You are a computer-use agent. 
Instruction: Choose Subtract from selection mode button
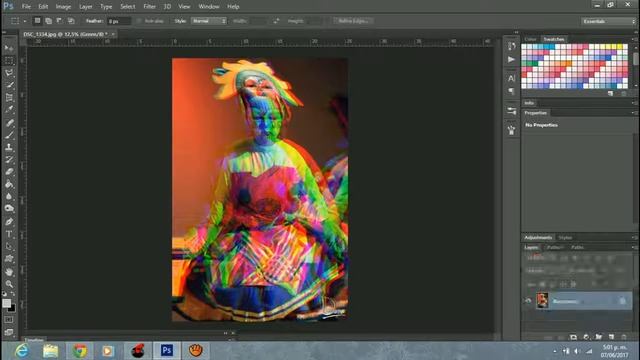click(x=60, y=20)
